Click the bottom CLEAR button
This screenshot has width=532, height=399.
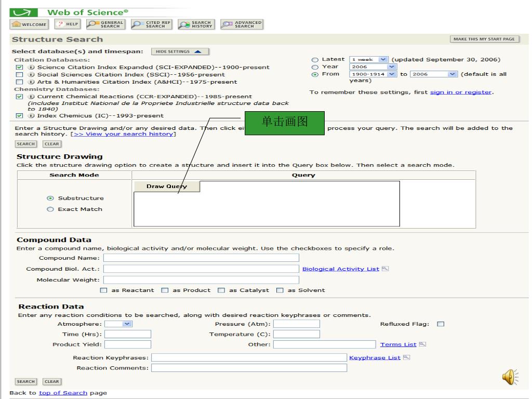click(x=52, y=382)
